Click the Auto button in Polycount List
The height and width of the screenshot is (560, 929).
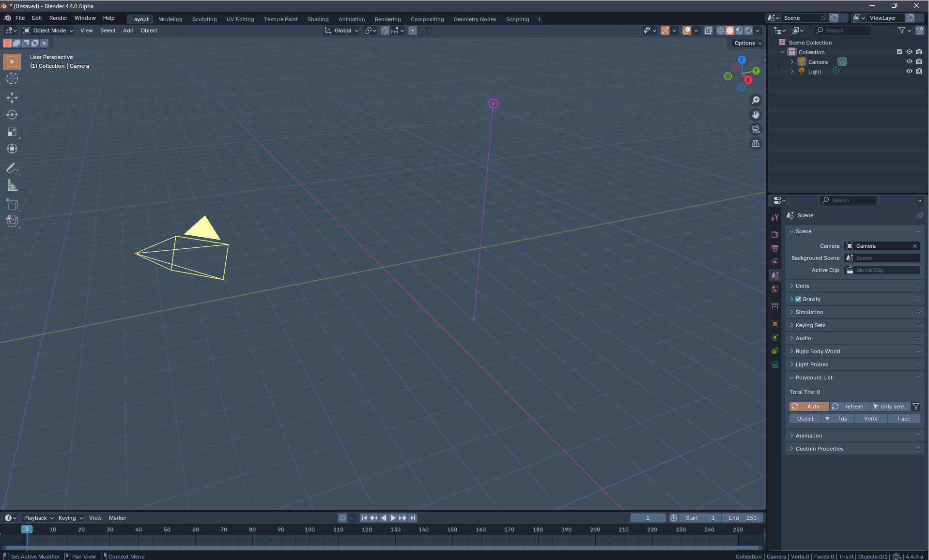[809, 407]
